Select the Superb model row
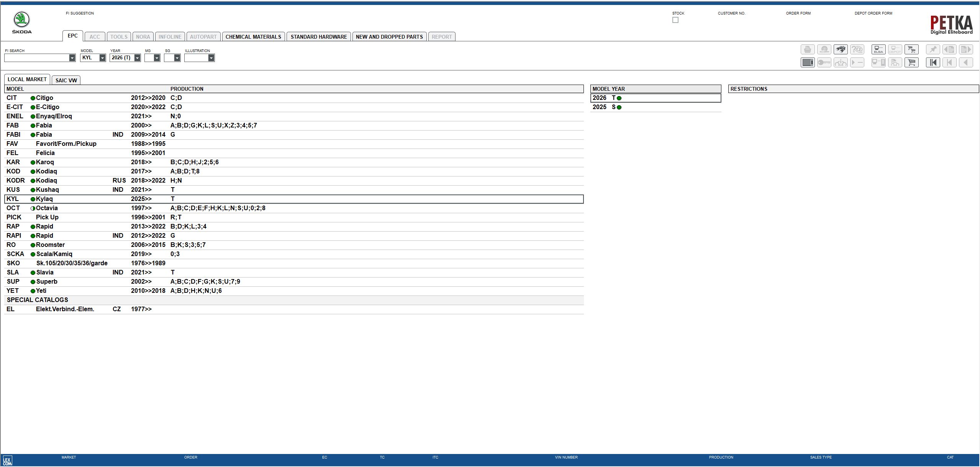The width and height of the screenshot is (980, 467). point(294,282)
